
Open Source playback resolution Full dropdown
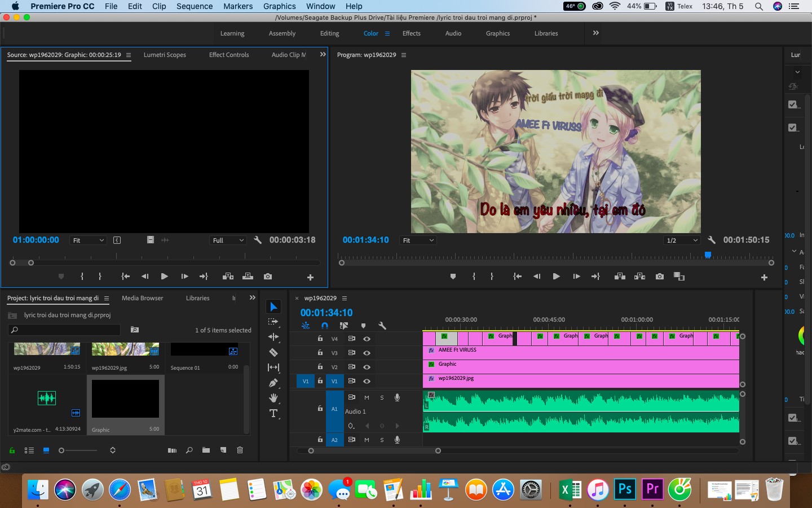pos(228,240)
